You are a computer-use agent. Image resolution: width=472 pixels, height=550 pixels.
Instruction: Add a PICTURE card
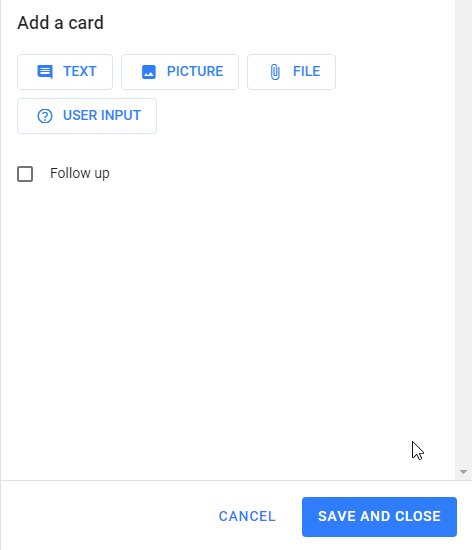180,72
